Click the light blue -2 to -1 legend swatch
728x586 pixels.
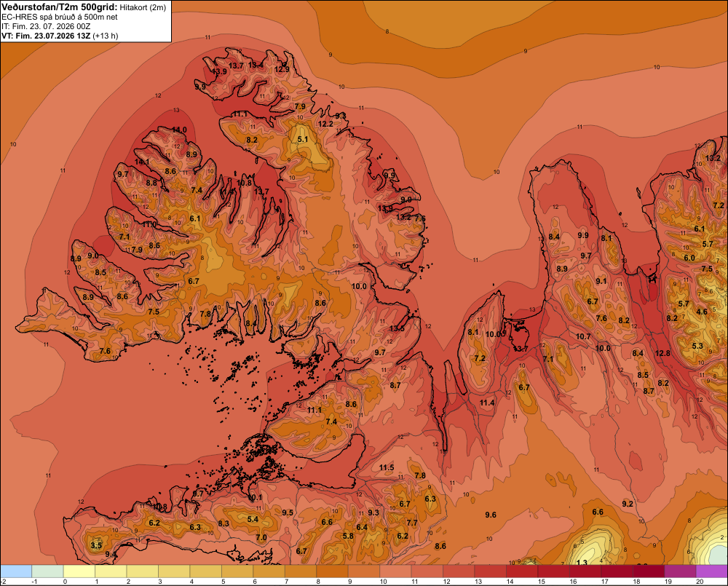pos(16,571)
